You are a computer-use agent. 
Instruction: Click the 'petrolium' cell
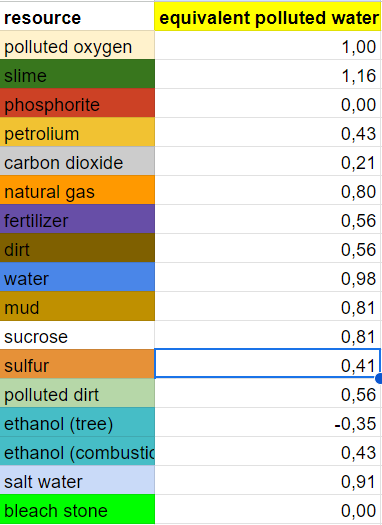[77, 132]
